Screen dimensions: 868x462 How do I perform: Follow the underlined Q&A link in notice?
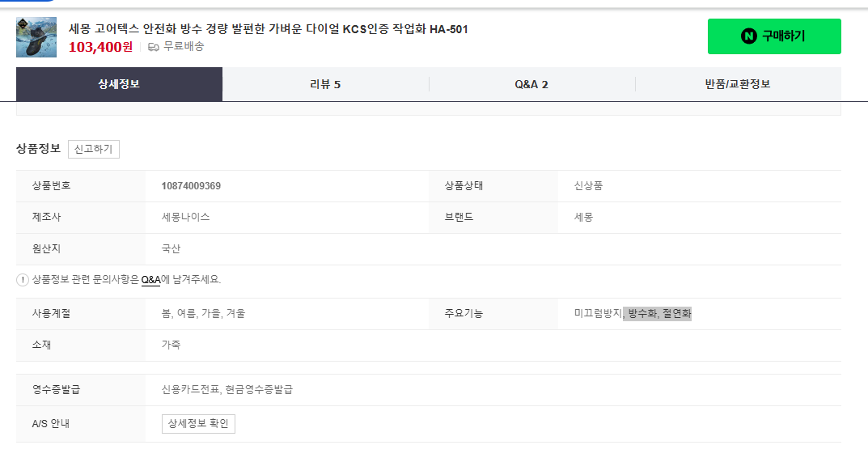click(x=150, y=280)
